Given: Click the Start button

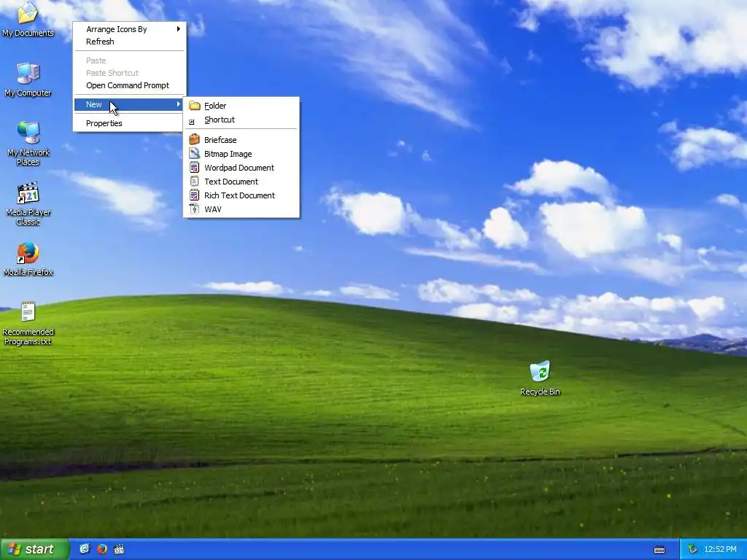Looking at the screenshot, I should tap(34, 549).
